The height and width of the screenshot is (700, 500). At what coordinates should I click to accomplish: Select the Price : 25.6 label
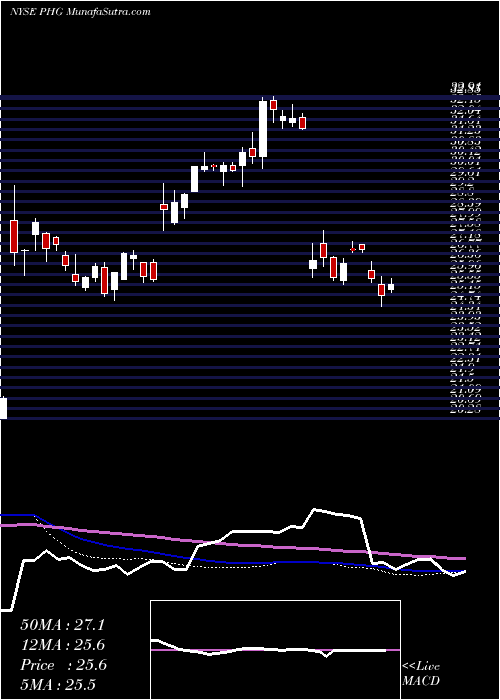[63, 665]
